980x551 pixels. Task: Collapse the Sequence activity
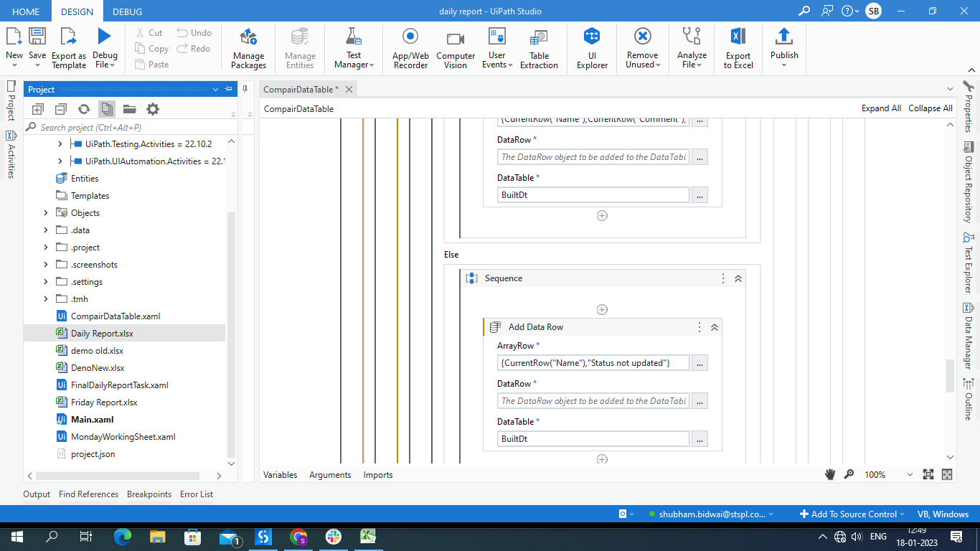[738, 278]
